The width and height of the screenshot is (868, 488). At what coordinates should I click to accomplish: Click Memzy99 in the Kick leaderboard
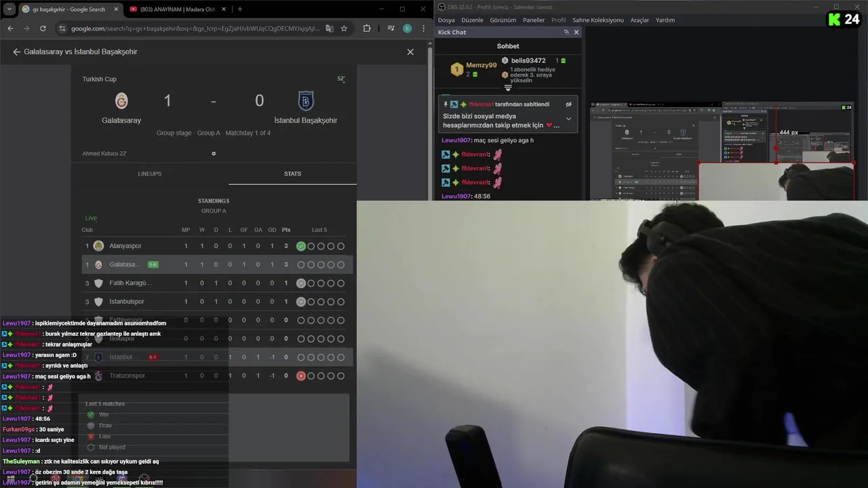[x=481, y=65]
